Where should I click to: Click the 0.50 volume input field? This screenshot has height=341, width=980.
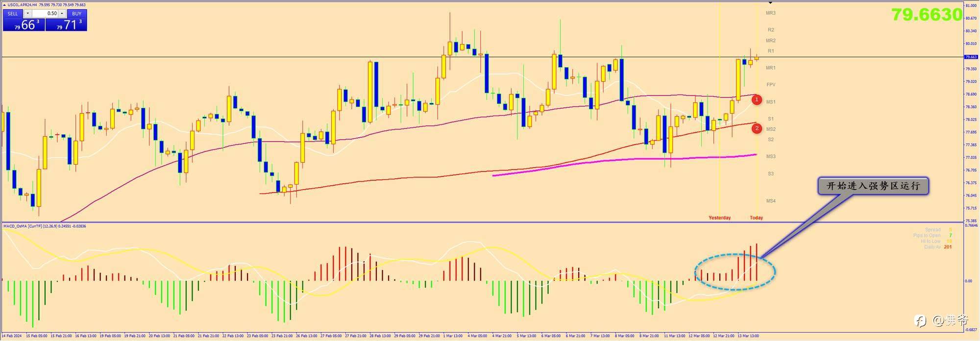46,14
